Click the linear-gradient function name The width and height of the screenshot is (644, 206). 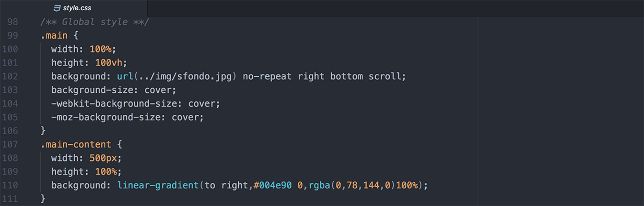[x=158, y=185]
